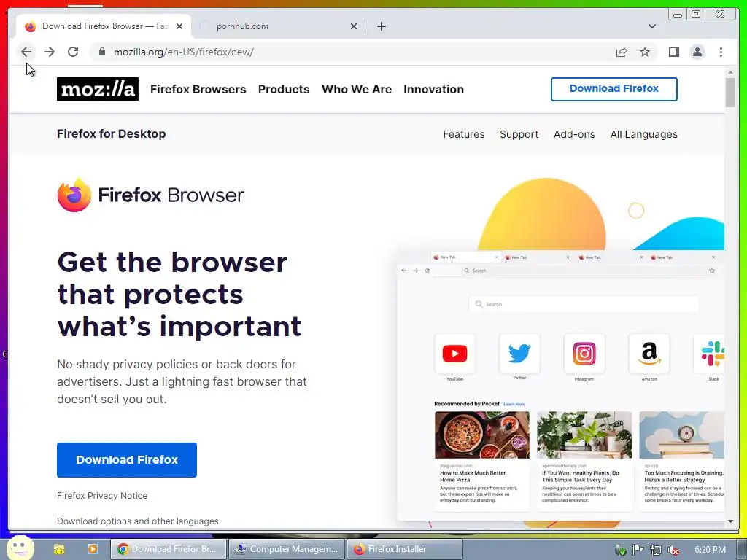Click the Instagram tile in the preview

click(584, 354)
